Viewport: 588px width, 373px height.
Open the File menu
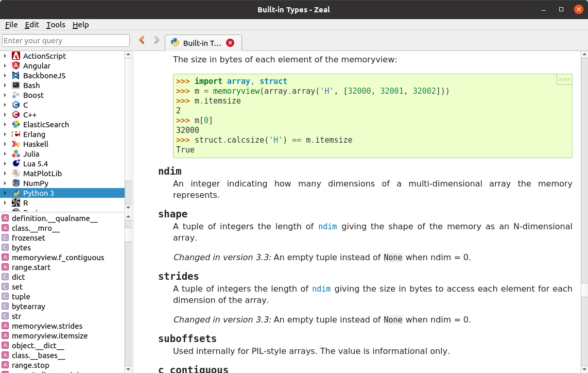[11, 25]
